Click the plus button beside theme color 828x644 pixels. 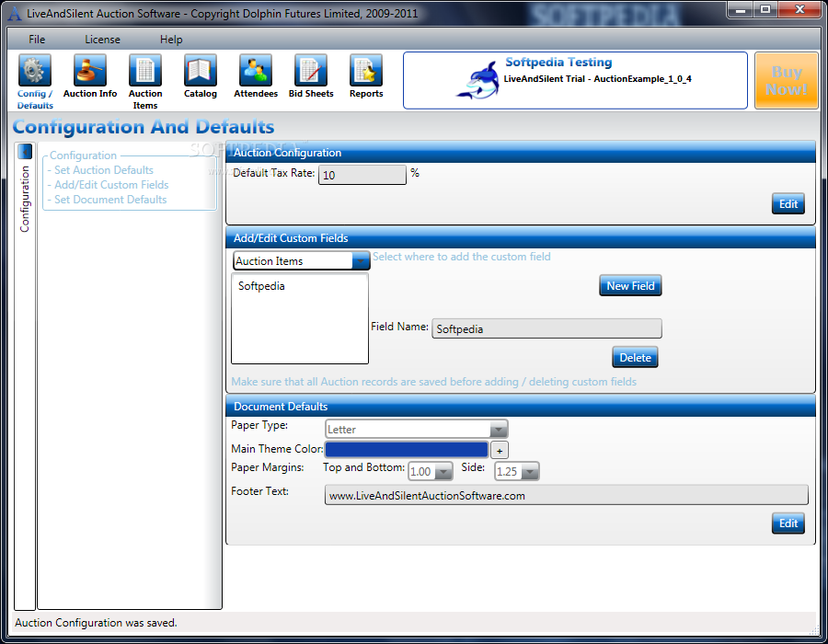(x=500, y=451)
